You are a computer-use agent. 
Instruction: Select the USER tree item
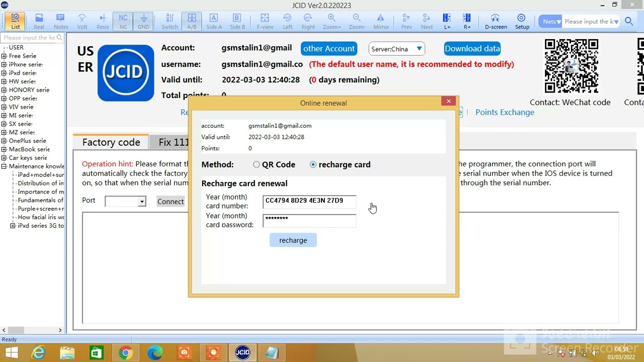pos(16,47)
